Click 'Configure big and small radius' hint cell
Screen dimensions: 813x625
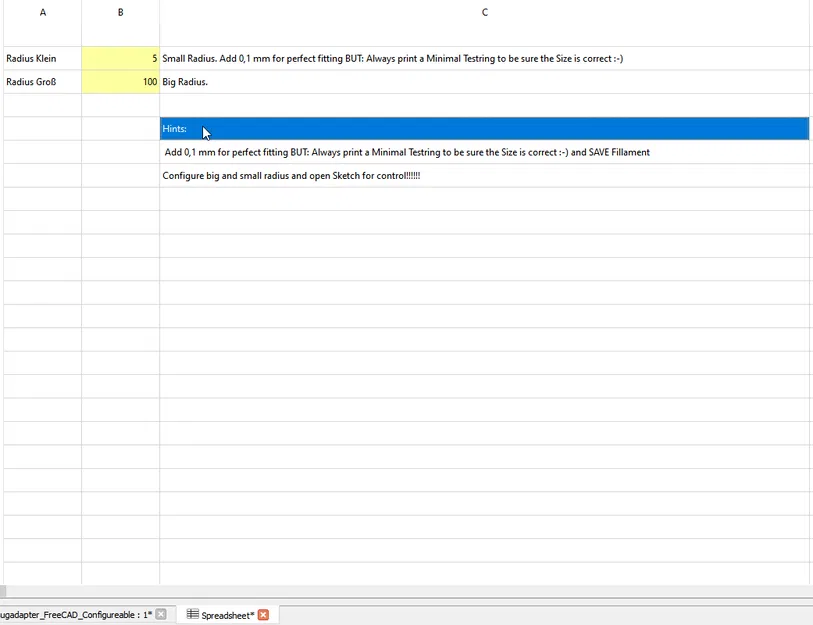(x=484, y=176)
